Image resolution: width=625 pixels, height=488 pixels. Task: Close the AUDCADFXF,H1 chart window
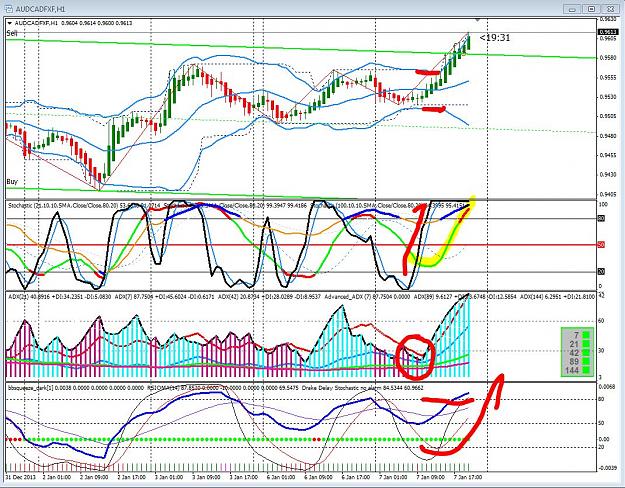[x=610, y=8]
